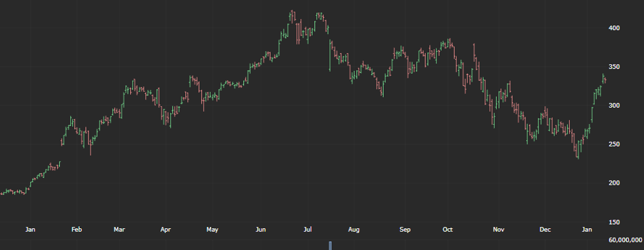The image size is (644, 250).
Task: Select the Nov month marker
Action: click(x=499, y=230)
